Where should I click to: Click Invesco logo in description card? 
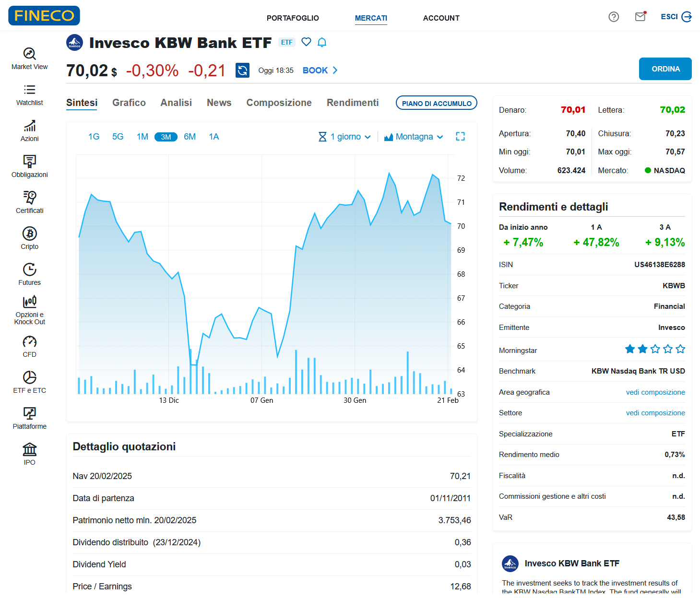pyautogui.click(x=510, y=563)
